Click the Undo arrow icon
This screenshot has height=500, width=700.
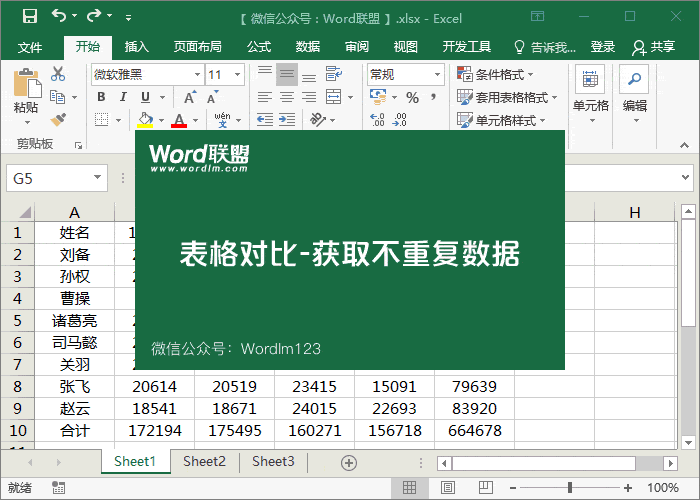pos(59,16)
